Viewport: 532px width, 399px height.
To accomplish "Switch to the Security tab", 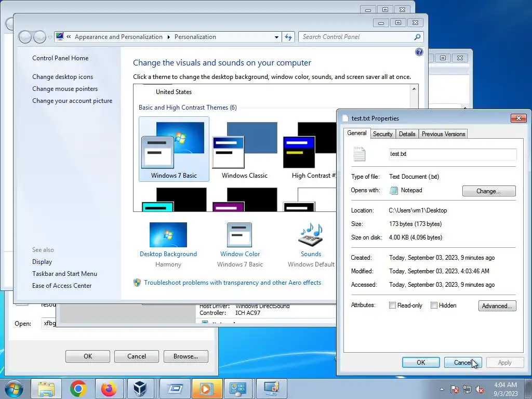I will click(383, 134).
